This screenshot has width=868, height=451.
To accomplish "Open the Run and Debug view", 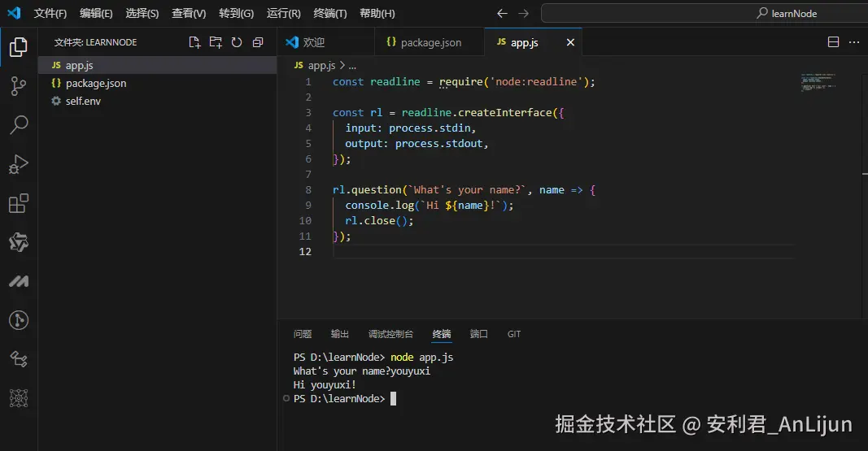I will coord(18,164).
